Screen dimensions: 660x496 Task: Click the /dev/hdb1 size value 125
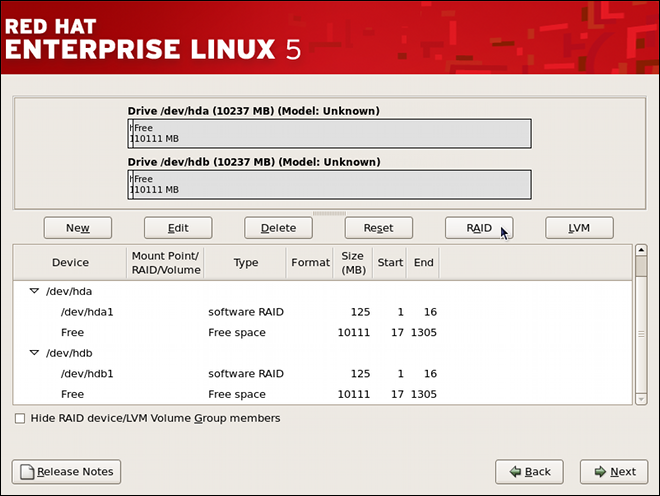360,373
